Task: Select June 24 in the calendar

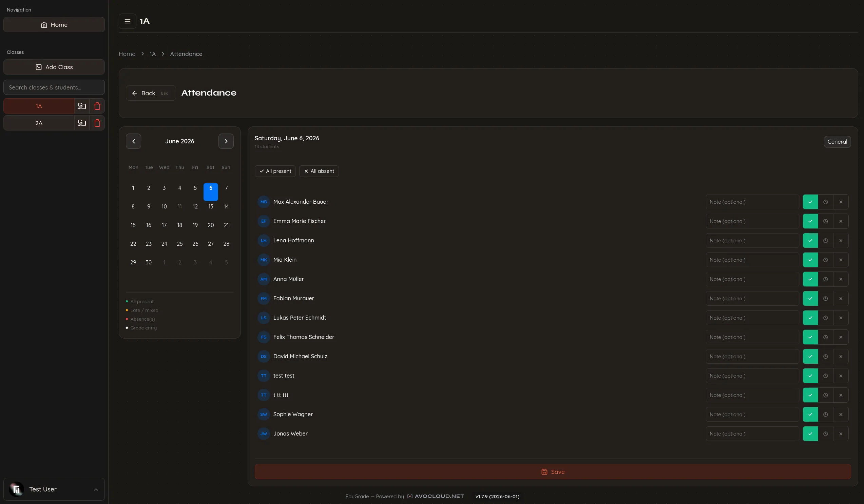Action: tap(164, 244)
